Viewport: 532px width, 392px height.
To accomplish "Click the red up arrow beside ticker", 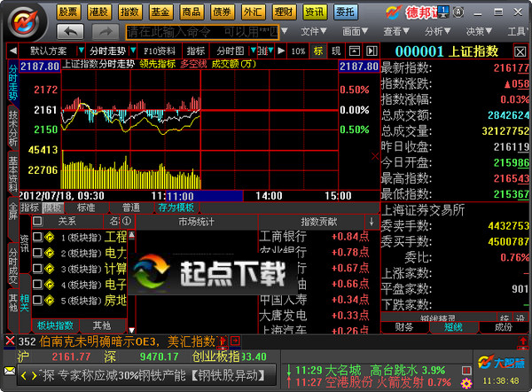I will [x=223, y=341].
